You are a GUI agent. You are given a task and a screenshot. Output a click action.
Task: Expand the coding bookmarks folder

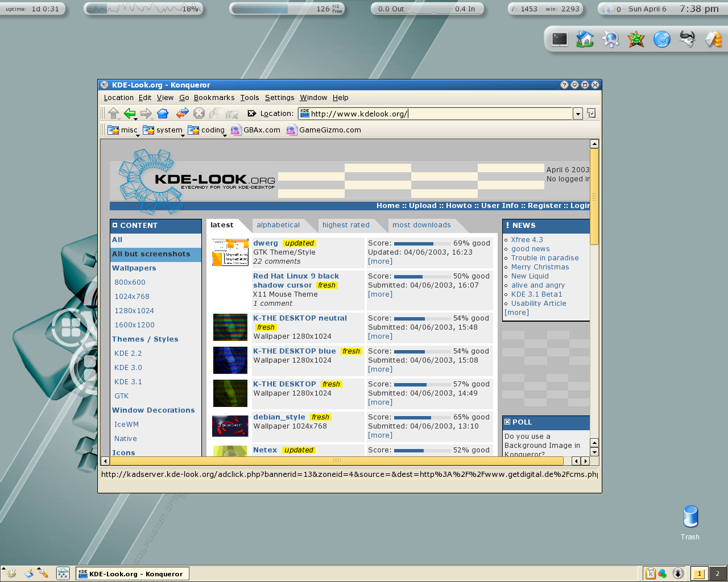coord(208,130)
